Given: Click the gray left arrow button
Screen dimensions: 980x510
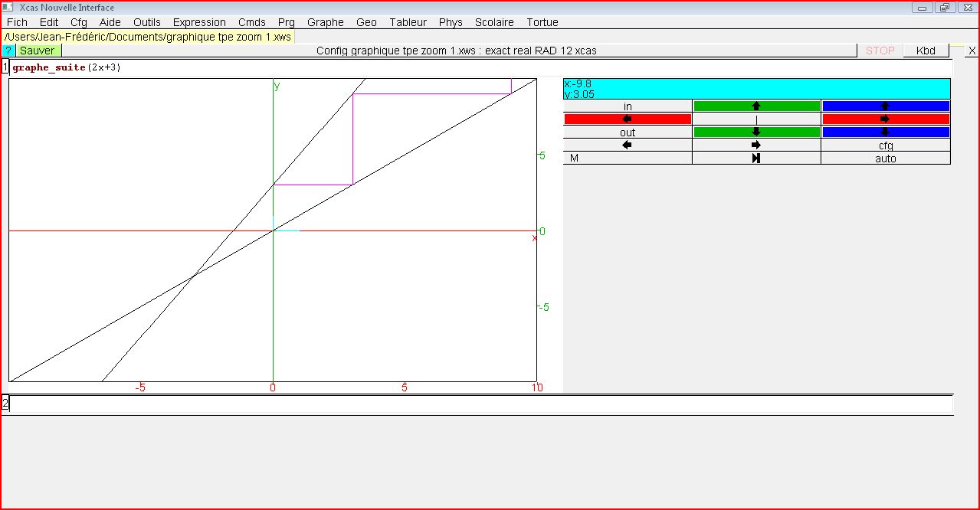Looking at the screenshot, I should coord(628,145).
